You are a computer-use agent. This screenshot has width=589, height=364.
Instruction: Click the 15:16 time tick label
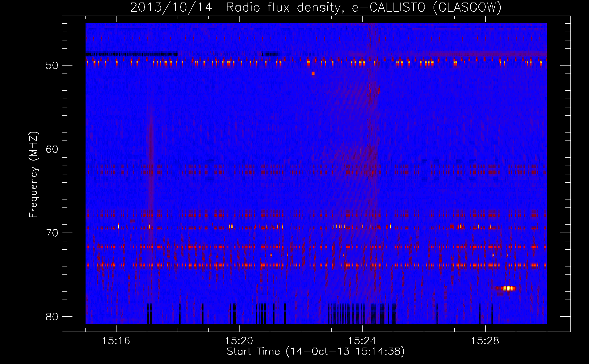pos(116,341)
